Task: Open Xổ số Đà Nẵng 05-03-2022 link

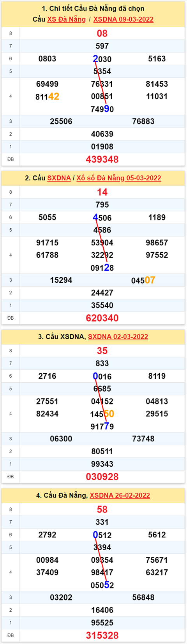Action: (118, 178)
